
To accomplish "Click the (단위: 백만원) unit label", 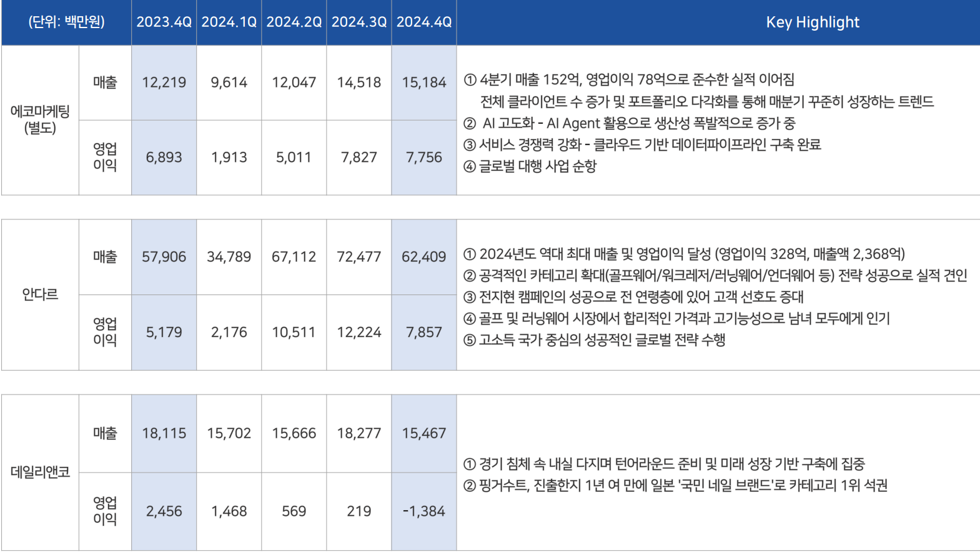I will pos(66,22).
